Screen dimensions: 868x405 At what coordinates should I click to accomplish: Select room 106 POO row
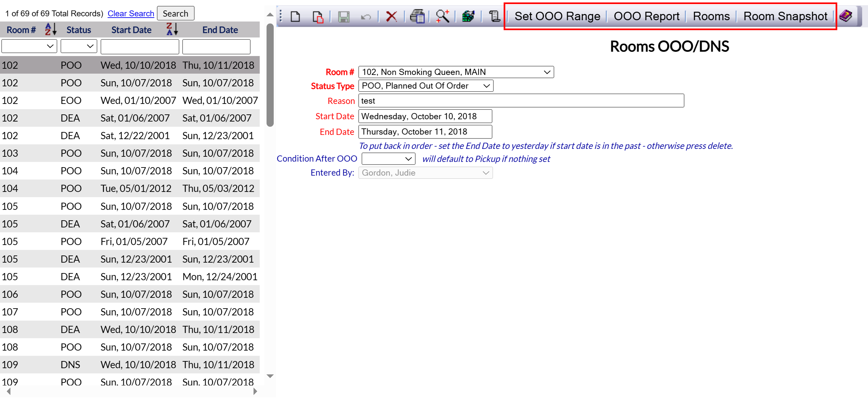(130, 294)
